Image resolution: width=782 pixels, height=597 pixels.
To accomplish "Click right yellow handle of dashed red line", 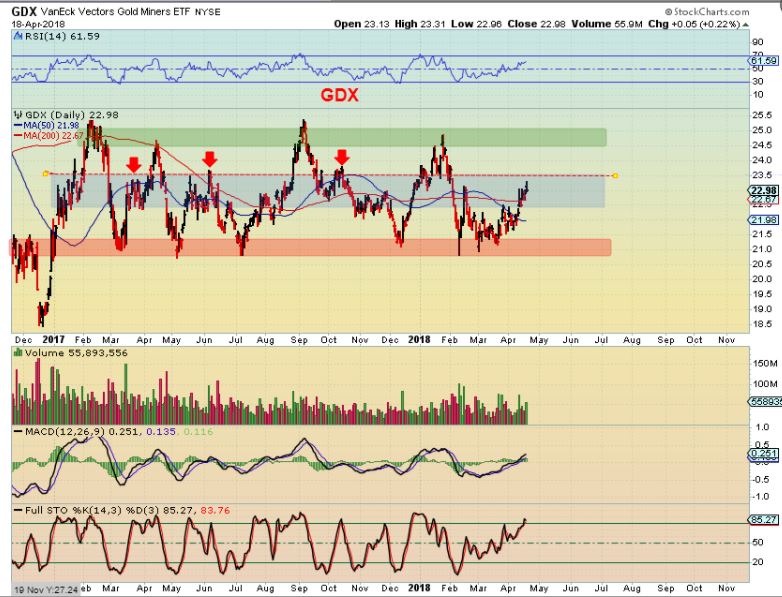I will click(615, 176).
